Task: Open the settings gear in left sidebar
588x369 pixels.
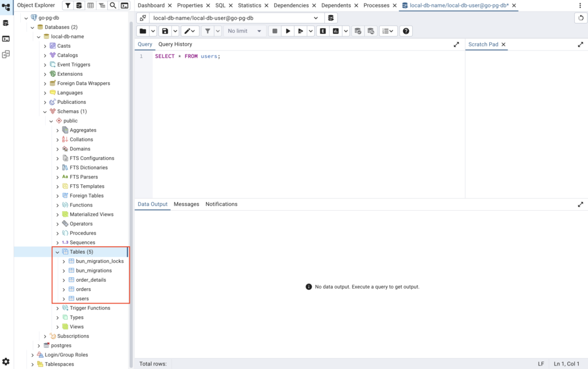Action: coord(6,361)
